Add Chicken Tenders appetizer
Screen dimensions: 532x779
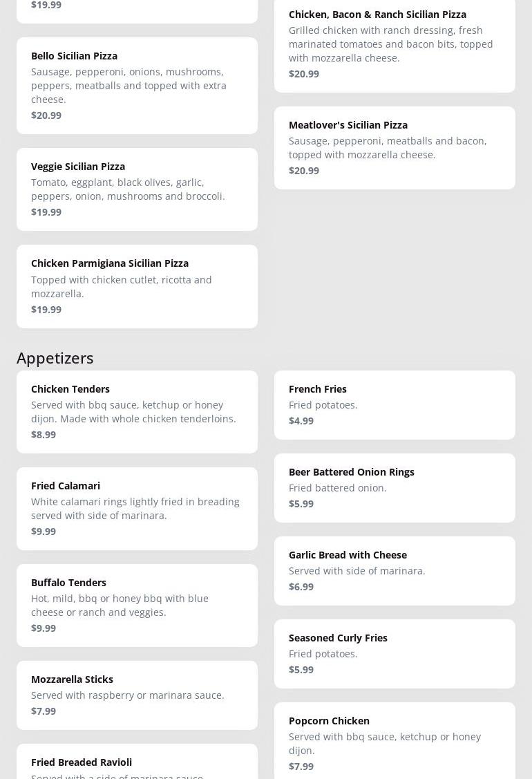(x=137, y=411)
